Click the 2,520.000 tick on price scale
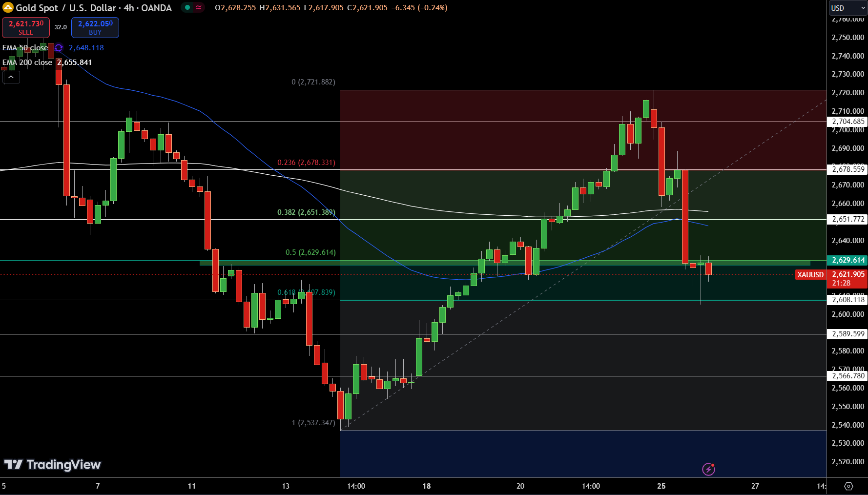868x495 pixels. [x=848, y=462]
